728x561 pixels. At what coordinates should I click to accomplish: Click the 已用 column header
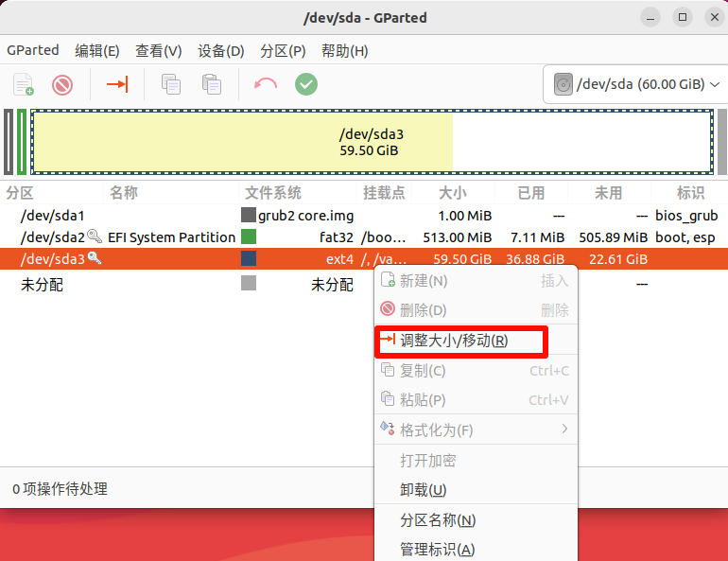click(x=531, y=193)
